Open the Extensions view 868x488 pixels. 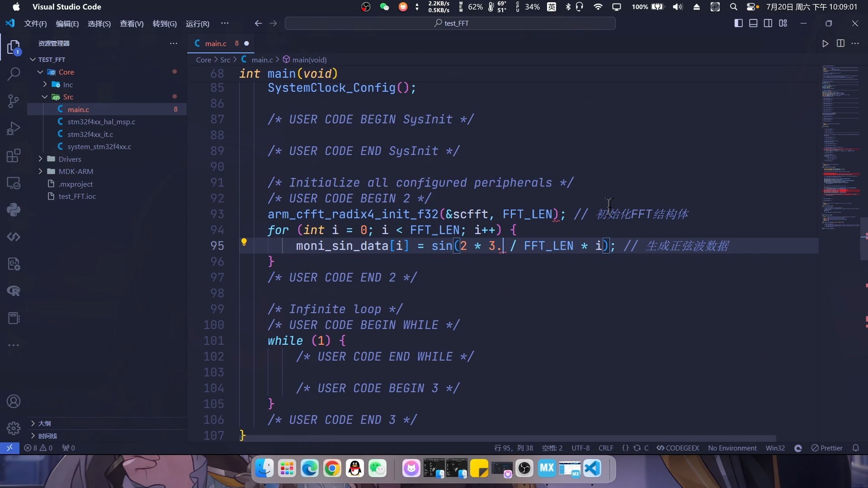[x=14, y=156]
